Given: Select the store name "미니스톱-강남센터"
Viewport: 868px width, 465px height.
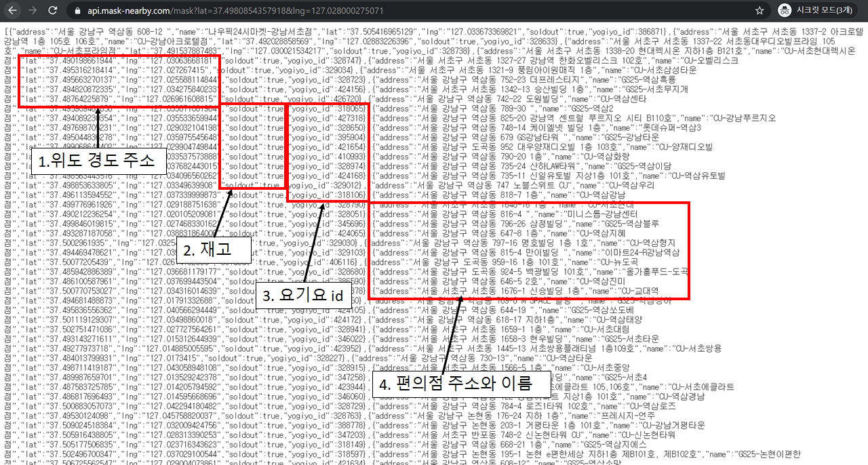Looking at the screenshot, I should click(603, 214).
